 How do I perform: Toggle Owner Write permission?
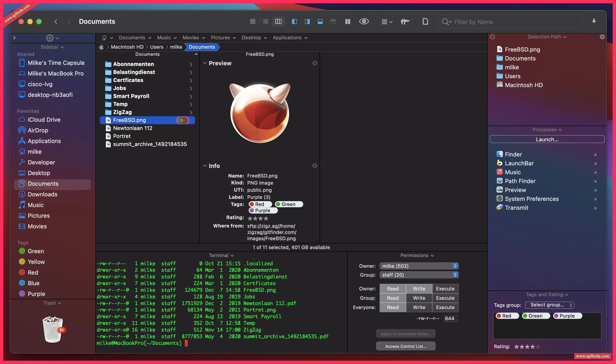click(x=419, y=289)
